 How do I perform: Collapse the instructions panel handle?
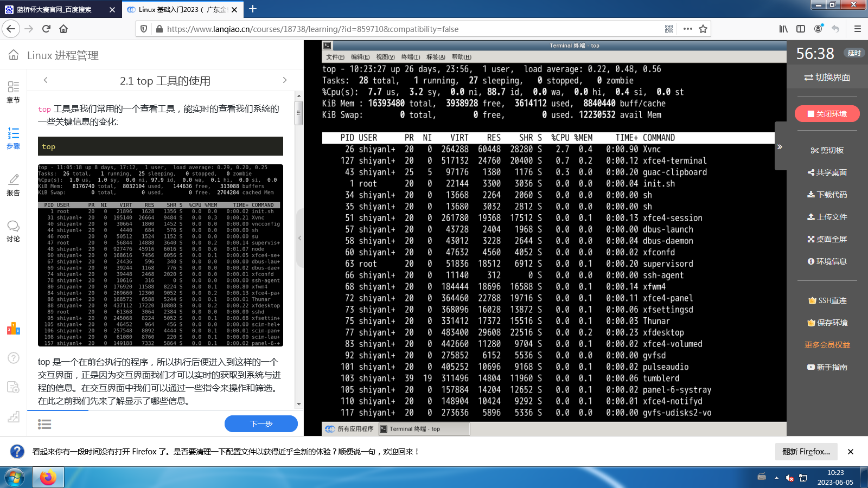tap(299, 238)
